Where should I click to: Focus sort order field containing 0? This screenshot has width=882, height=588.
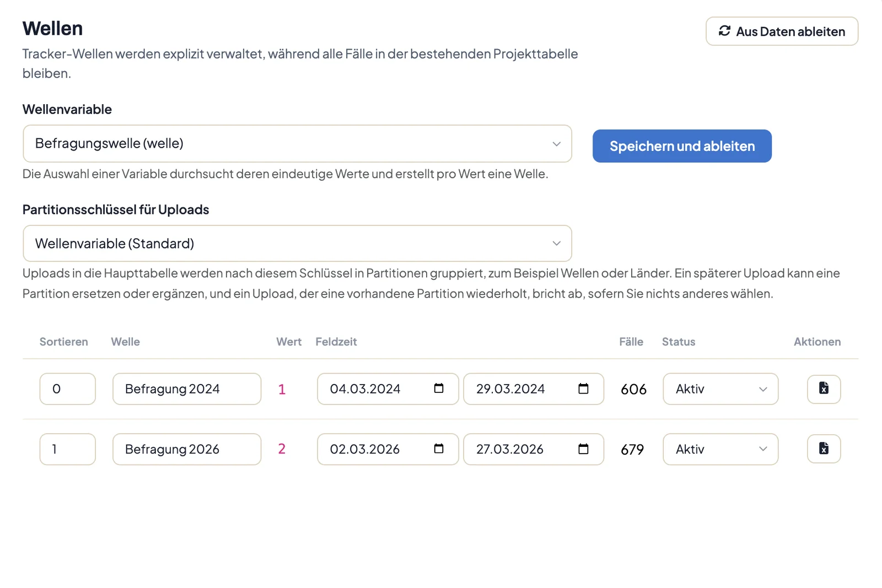(67, 389)
